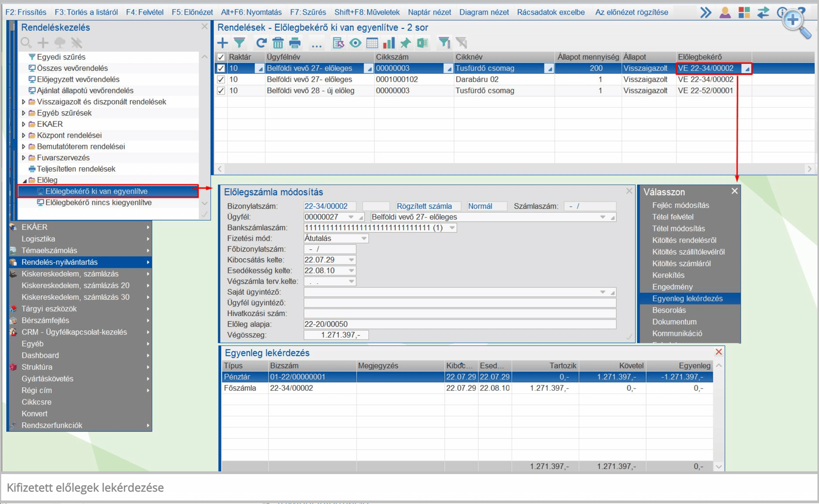819x504 pixels.
Task: Toggle checkbox for Darabáru 02 order row
Action: click(x=221, y=79)
